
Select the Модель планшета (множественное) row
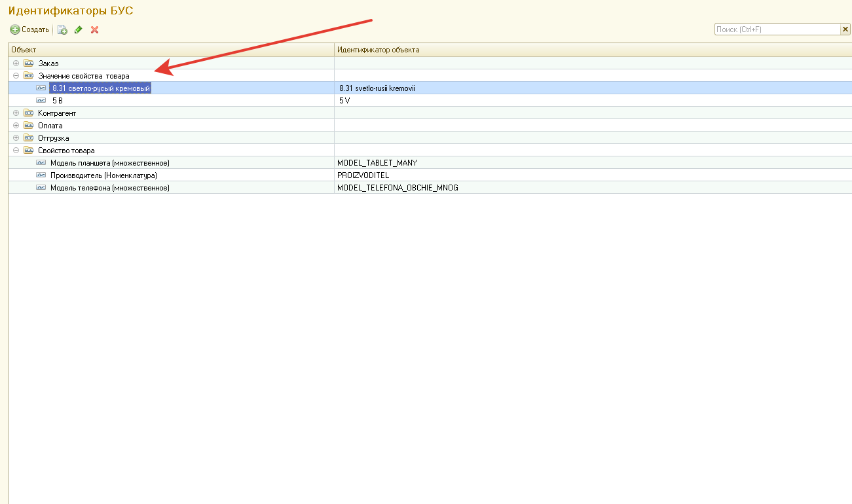pos(110,163)
